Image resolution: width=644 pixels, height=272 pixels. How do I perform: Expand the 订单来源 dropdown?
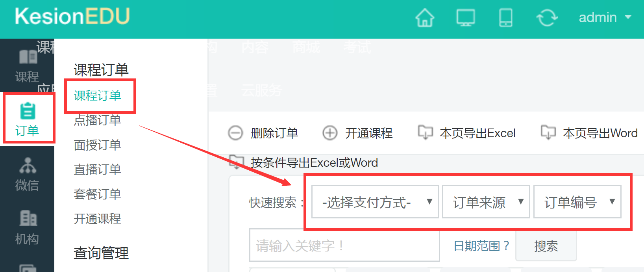click(x=486, y=202)
